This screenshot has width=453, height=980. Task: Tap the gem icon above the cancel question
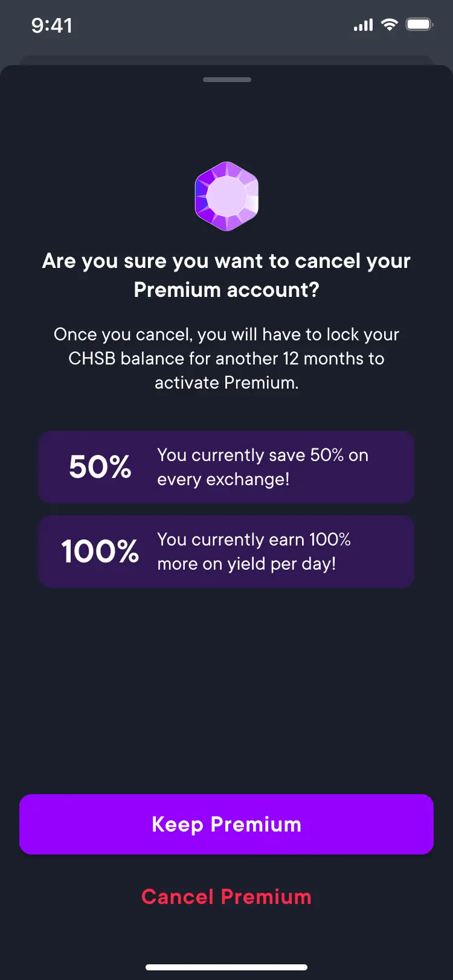pyautogui.click(x=226, y=196)
